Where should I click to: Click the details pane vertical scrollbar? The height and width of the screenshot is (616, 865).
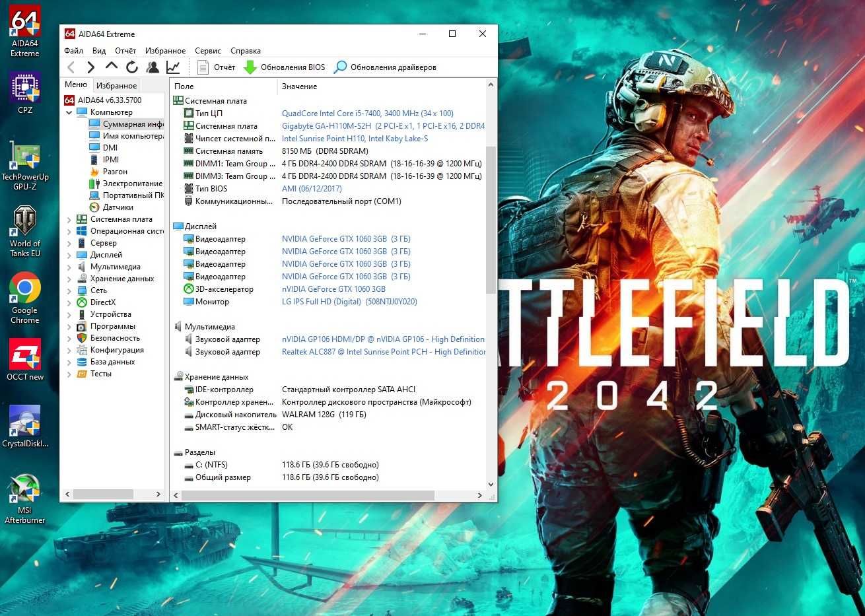(491, 219)
